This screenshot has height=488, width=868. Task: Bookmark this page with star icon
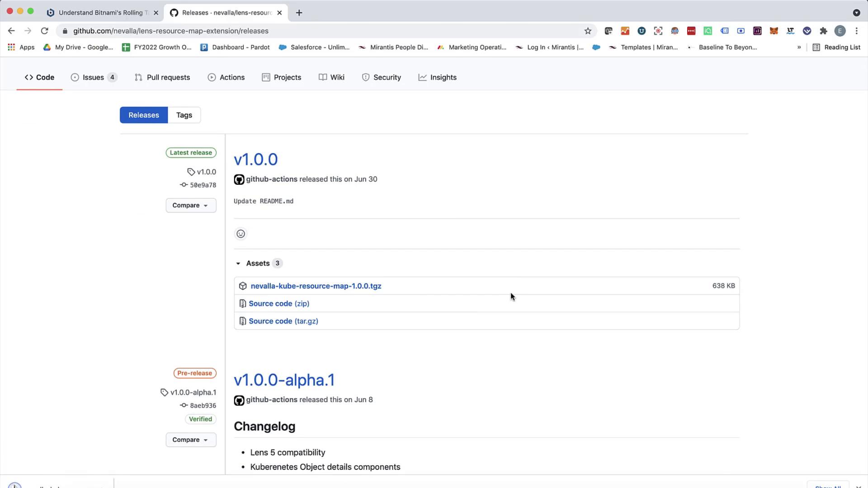588,31
